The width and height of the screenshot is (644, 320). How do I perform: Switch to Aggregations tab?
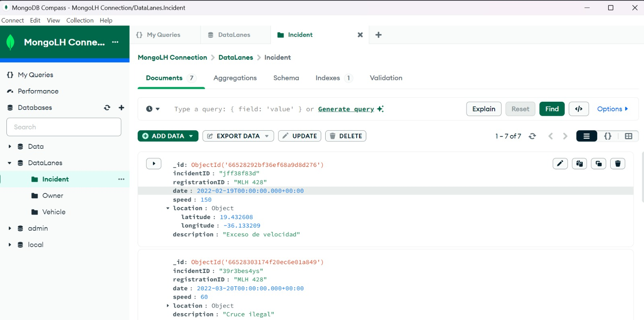[235, 78]
